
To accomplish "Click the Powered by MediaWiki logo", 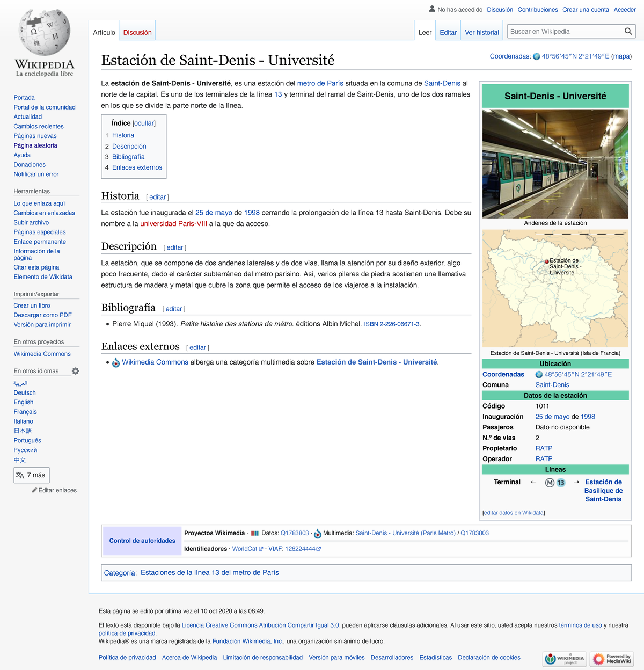I will pos(612,659).
